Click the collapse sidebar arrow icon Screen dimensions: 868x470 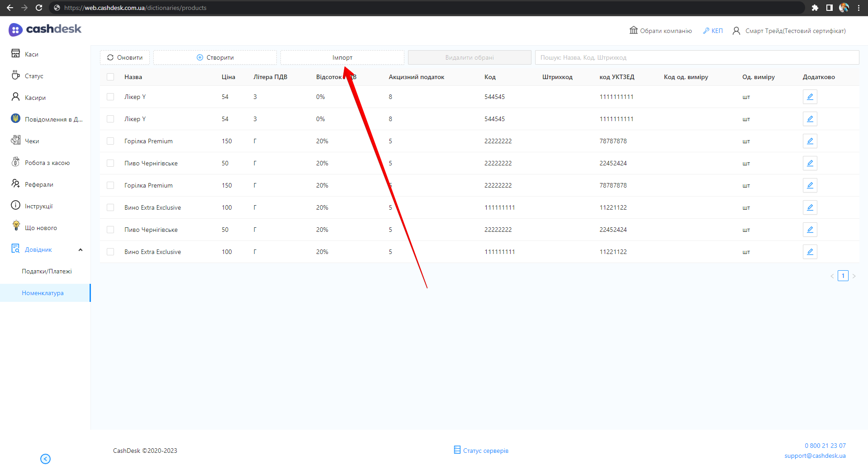[45, 459]
